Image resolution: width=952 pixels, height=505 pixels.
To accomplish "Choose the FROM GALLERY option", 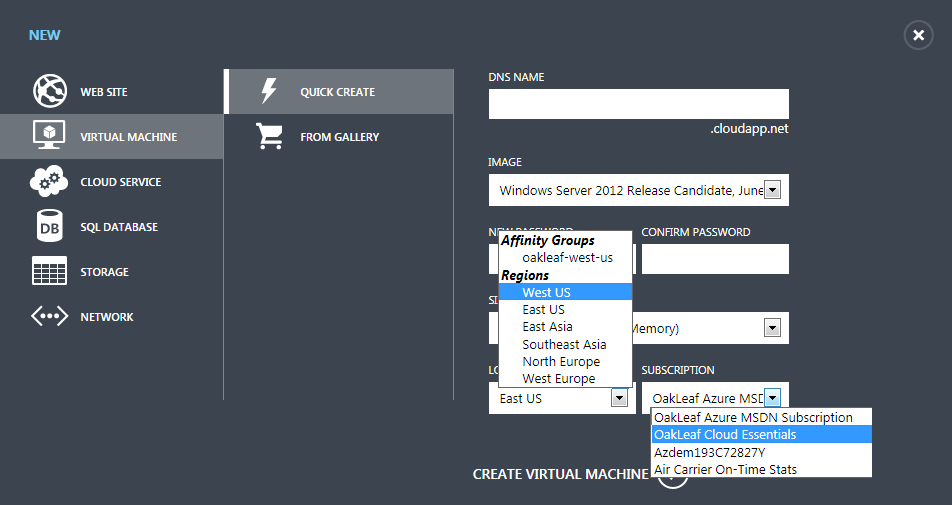I will click(339, 137).
